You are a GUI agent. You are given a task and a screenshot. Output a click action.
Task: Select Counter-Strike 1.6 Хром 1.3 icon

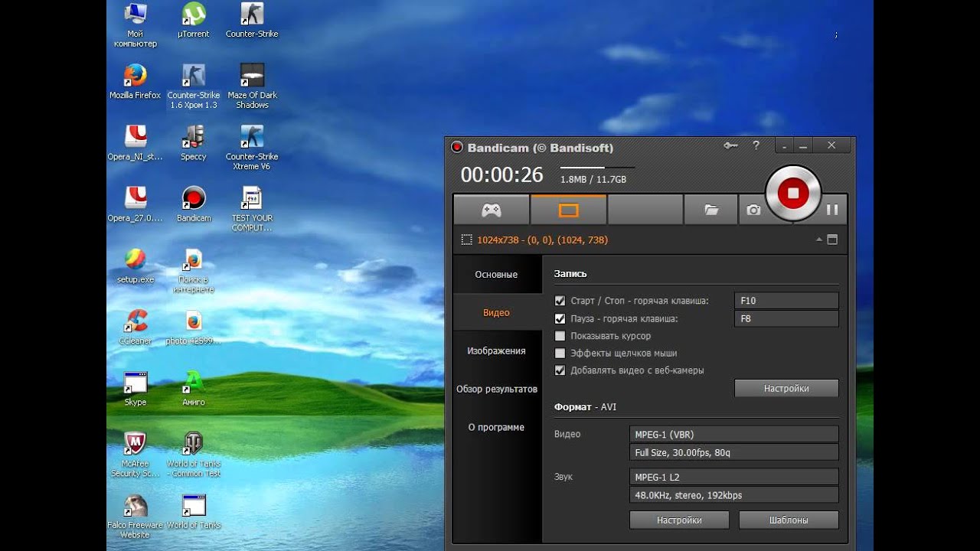[194, 86]
